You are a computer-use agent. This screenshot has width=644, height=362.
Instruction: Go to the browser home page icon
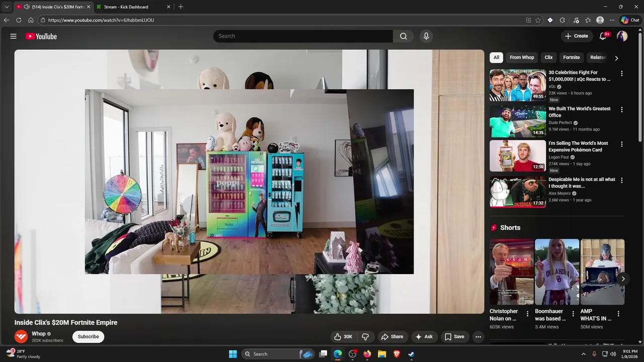(x=31, y=20)
